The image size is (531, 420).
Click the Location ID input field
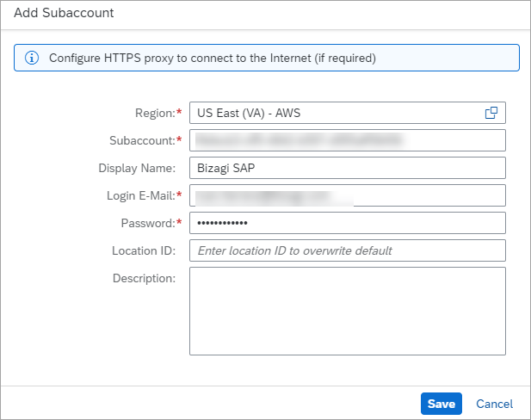[x=348, y=250]
